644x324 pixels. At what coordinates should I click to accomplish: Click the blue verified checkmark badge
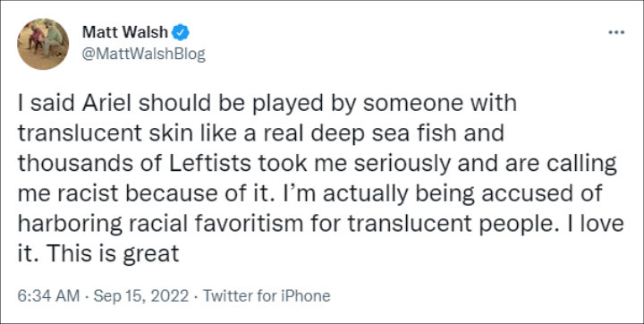pos(181,32)
